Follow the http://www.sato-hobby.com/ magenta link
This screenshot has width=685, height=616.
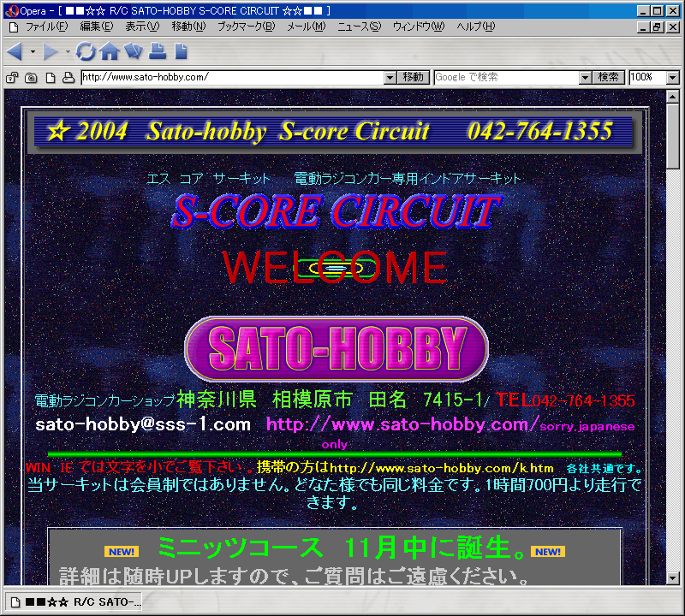point(402,424)
